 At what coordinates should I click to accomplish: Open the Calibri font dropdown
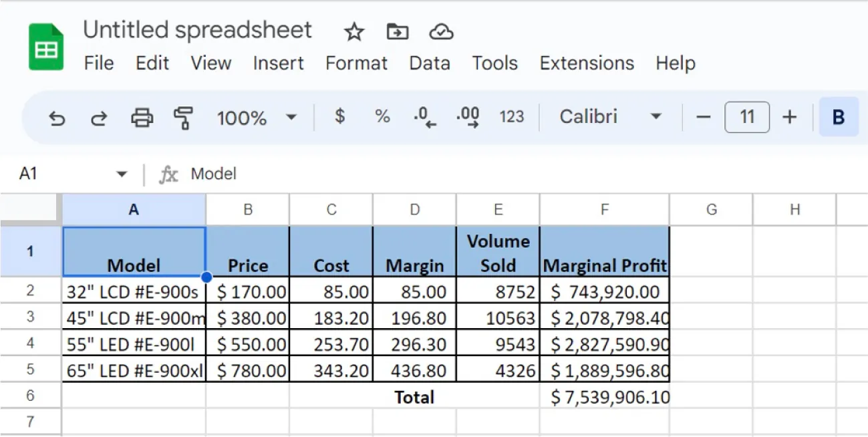[608, 117]
